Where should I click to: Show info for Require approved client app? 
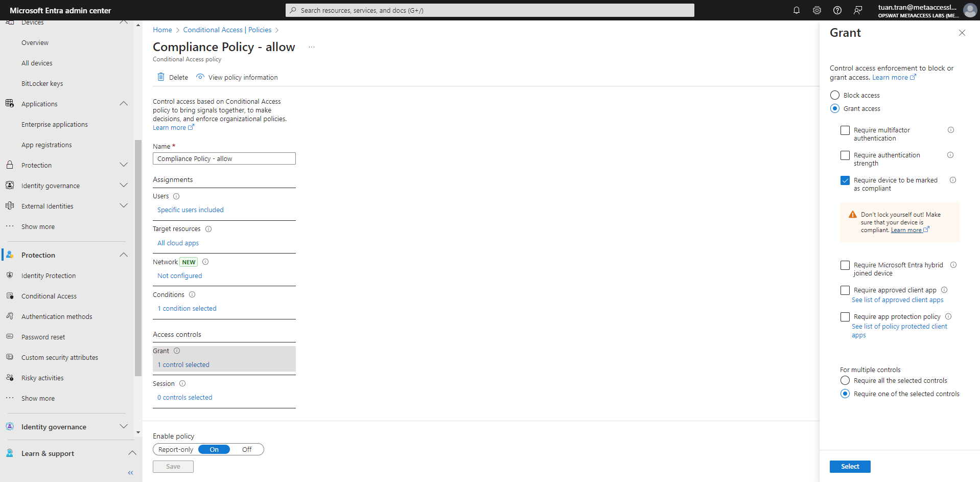[944, 290]
